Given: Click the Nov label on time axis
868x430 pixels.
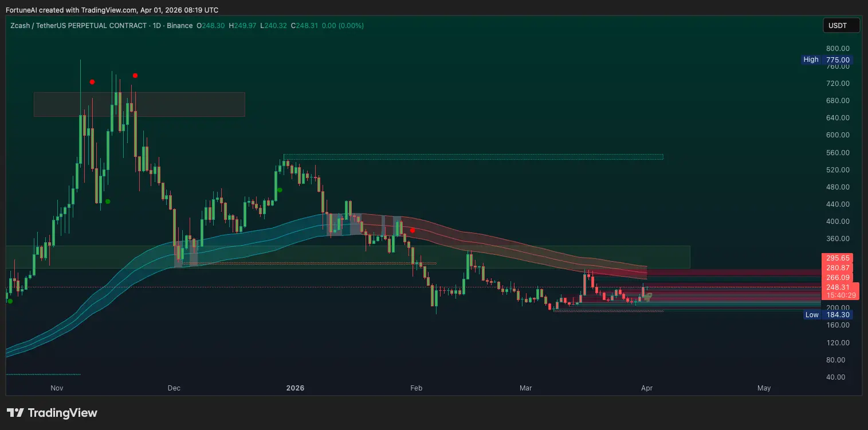Looking at the screenshot, I should 57,388.
